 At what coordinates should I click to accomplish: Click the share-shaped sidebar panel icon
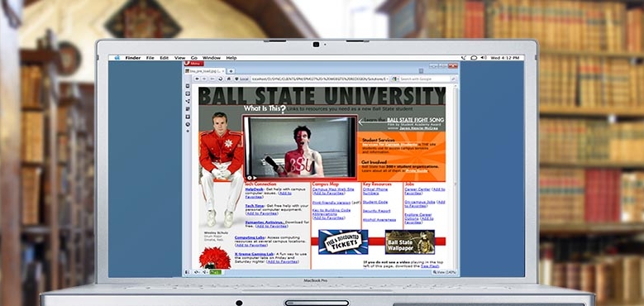point(188,102)
